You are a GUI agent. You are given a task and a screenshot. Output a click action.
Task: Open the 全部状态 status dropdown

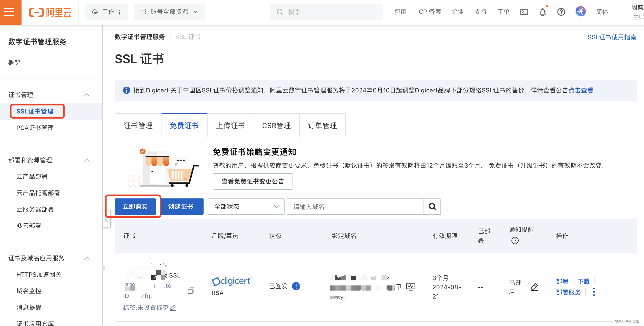[246, 207]
